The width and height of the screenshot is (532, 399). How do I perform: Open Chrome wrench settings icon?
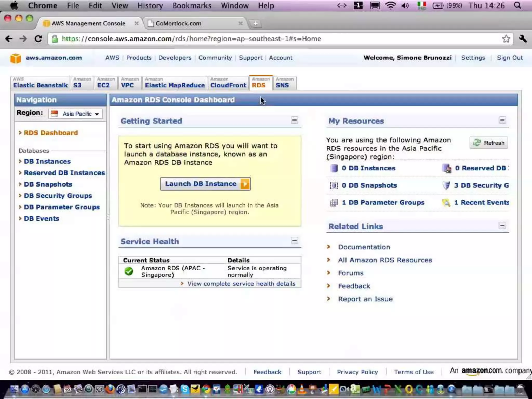point(523,39)
